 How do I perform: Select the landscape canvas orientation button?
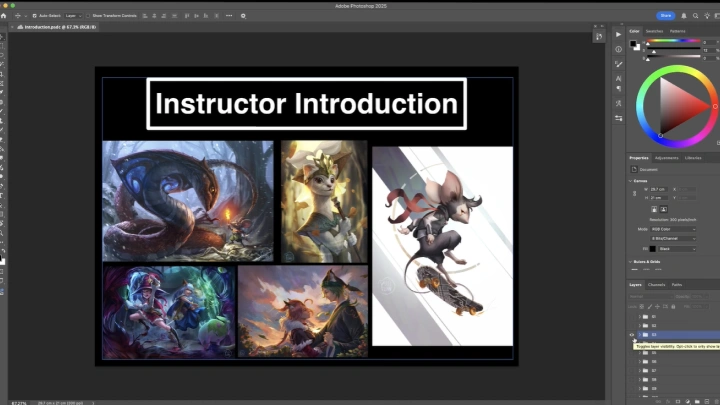(x=664, y=209)
